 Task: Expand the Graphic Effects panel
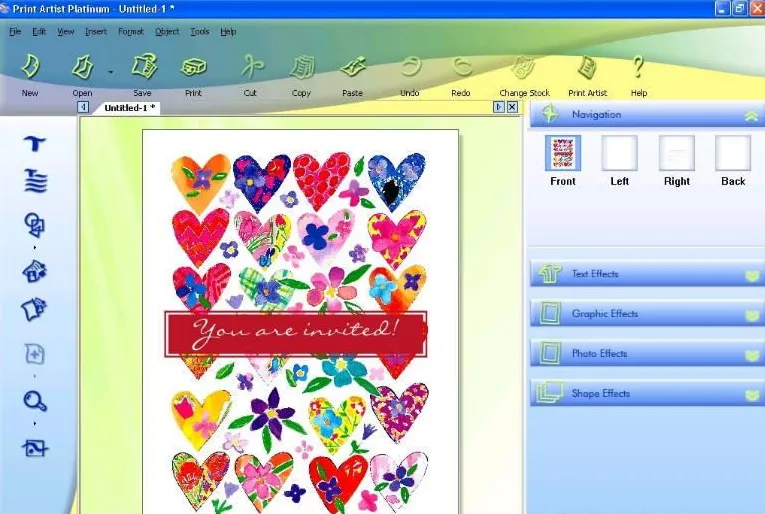pyautogui.click(x=752, y=316)
